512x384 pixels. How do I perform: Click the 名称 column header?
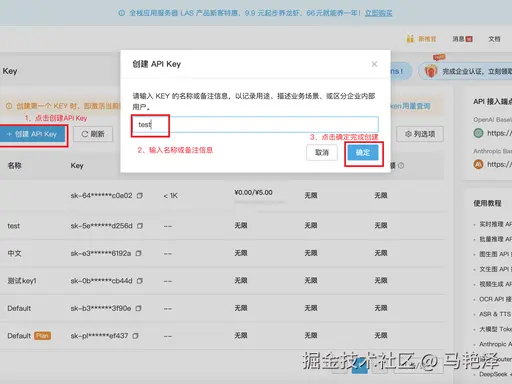pyautogui.click(x=14, y=165)
